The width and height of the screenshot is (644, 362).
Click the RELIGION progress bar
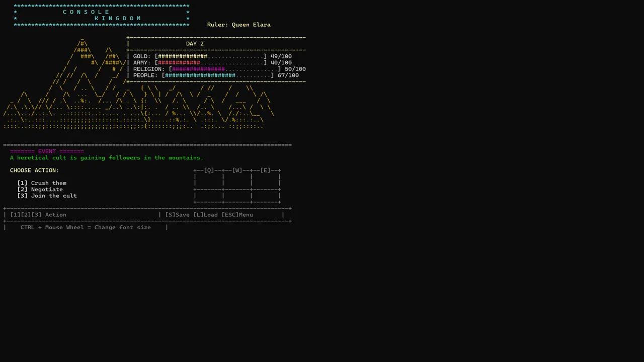(225, 69)
